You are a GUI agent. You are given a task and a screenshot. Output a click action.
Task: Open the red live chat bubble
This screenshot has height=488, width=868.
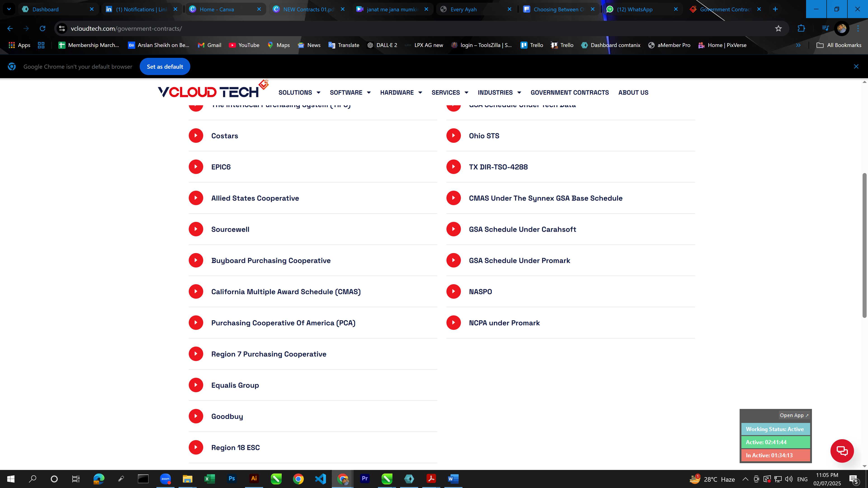[842, 451]
